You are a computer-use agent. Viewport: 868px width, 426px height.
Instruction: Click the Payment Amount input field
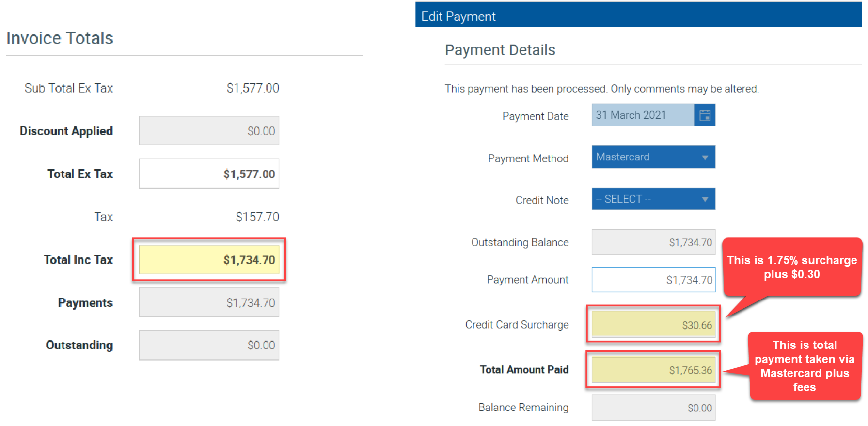pos(653,280)
